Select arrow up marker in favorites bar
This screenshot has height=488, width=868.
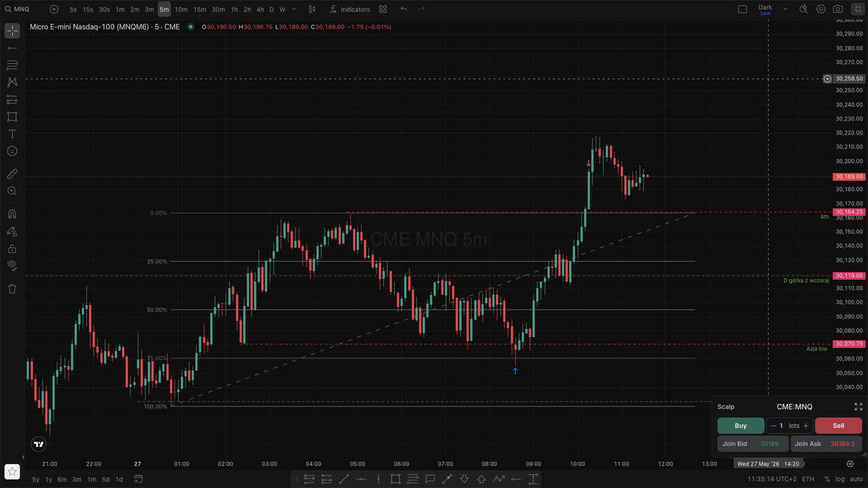tap(481, 479)
